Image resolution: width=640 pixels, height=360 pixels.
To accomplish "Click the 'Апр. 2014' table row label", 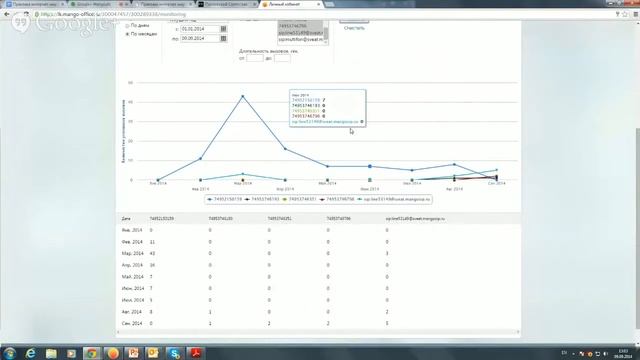I will point(132,265).
